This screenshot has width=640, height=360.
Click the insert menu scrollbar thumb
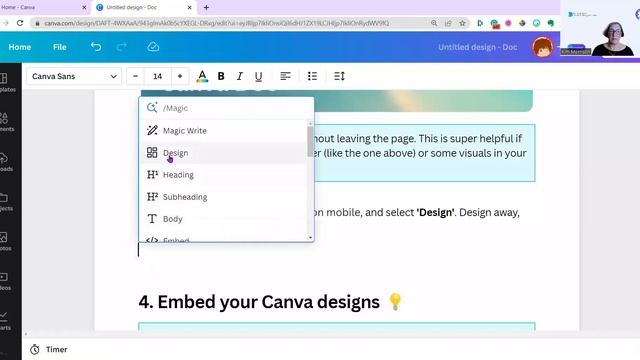coord(310,141)
